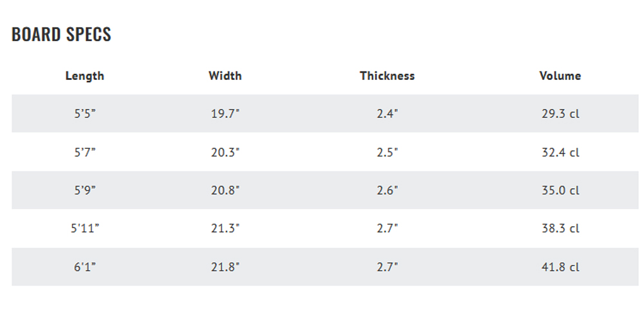This screenshot has height=310, width=644.
Task: Click the 2.6" thickness value
Action: coord(387,190)
